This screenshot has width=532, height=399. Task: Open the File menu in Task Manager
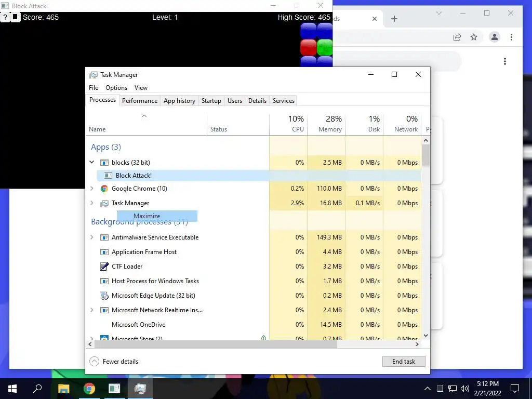pos(94,87)
